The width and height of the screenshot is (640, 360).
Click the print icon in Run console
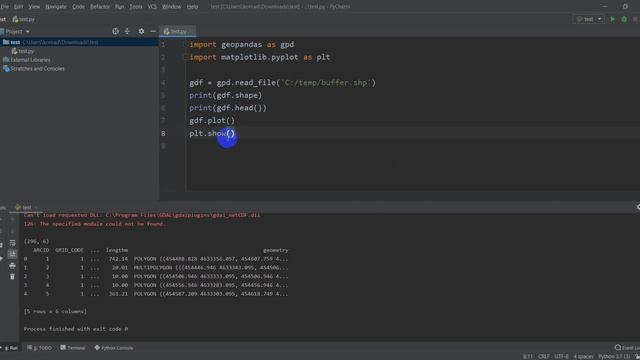click(x=12, y=266)
